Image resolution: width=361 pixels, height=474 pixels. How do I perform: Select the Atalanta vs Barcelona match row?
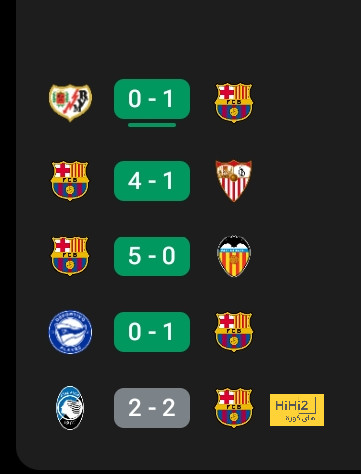click(152, 408)
